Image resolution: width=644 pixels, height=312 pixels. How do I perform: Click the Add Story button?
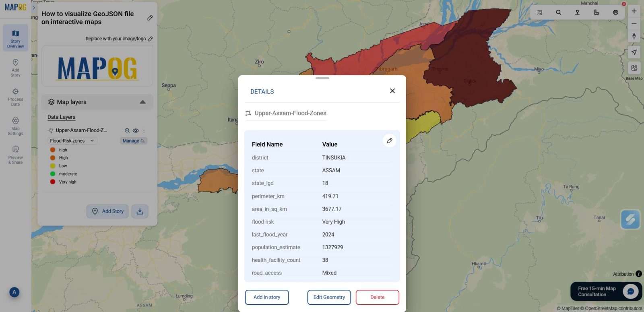coord(107,211)
